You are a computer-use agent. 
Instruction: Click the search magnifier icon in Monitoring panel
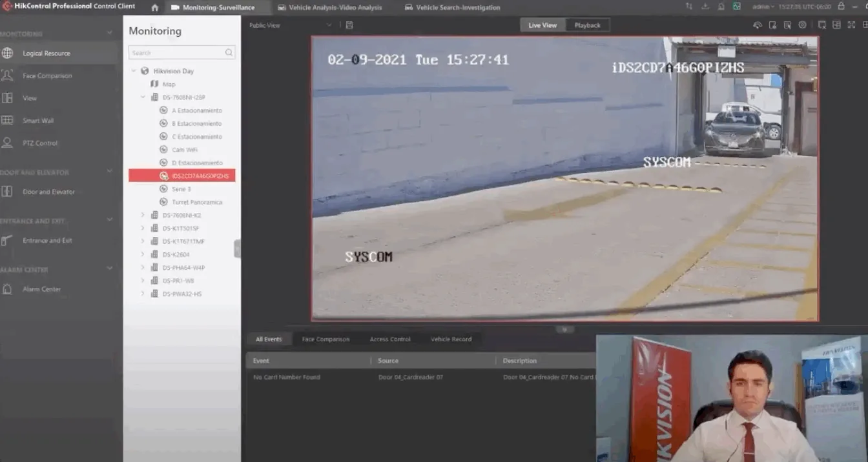click(229, 53)
